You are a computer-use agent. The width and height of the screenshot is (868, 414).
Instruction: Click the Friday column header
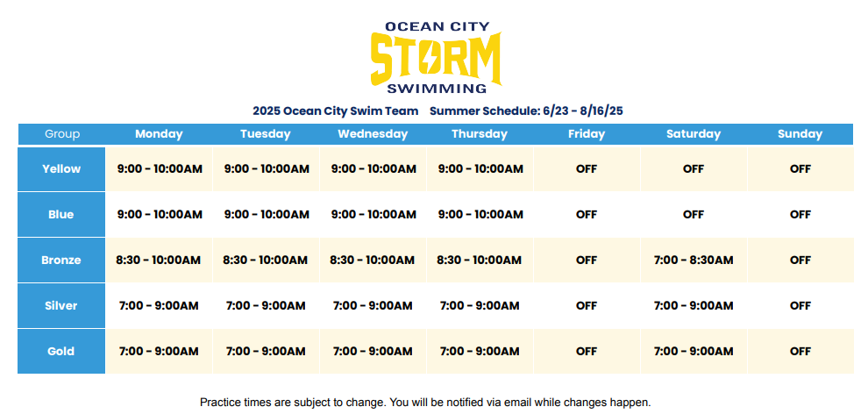tap(587, 134)
